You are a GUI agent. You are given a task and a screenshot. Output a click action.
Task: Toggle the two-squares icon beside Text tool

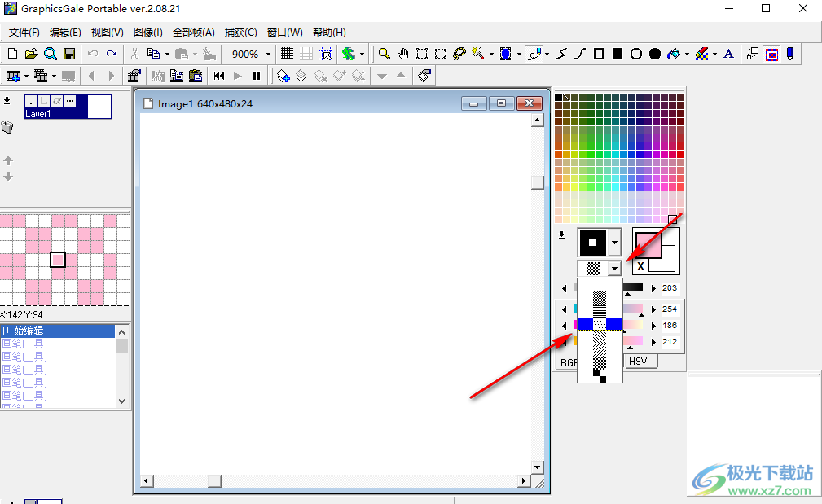pos(753,54)
